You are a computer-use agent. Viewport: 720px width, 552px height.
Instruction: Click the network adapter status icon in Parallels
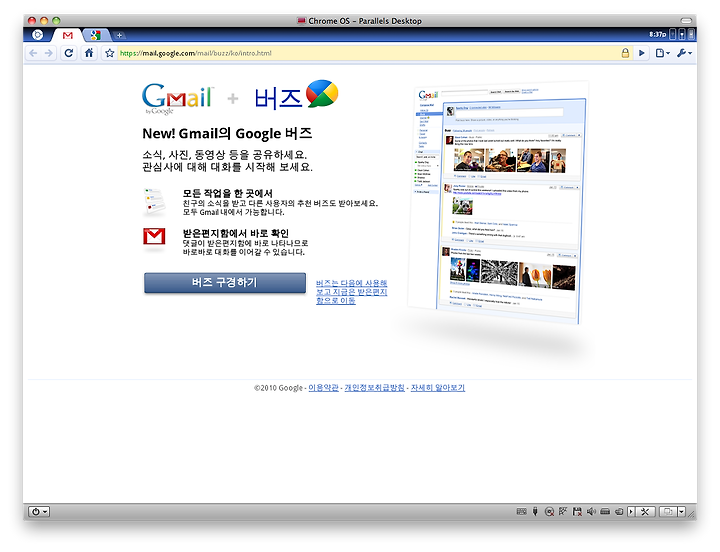point(563,512)
